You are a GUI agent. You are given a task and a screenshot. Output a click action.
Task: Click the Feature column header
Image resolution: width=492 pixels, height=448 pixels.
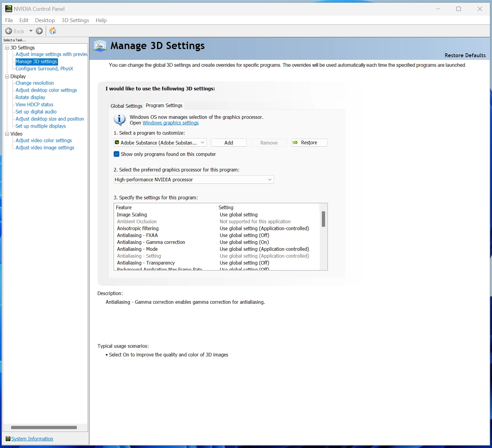165,207
